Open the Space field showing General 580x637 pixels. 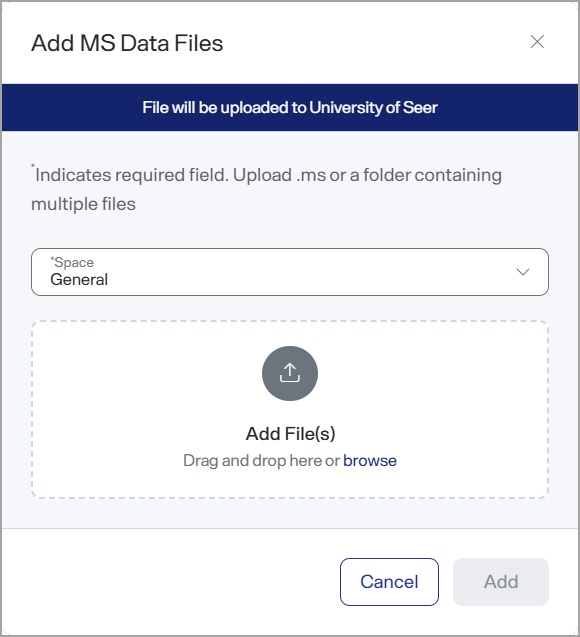(290, 272)
